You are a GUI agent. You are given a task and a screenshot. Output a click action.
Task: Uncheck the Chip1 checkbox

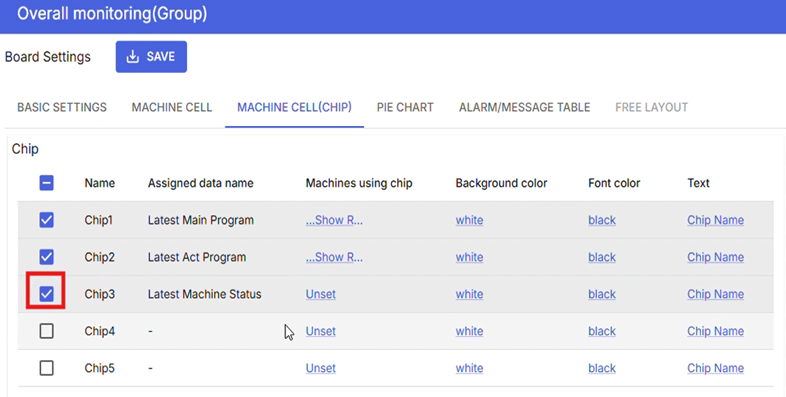tap(47, 220)
